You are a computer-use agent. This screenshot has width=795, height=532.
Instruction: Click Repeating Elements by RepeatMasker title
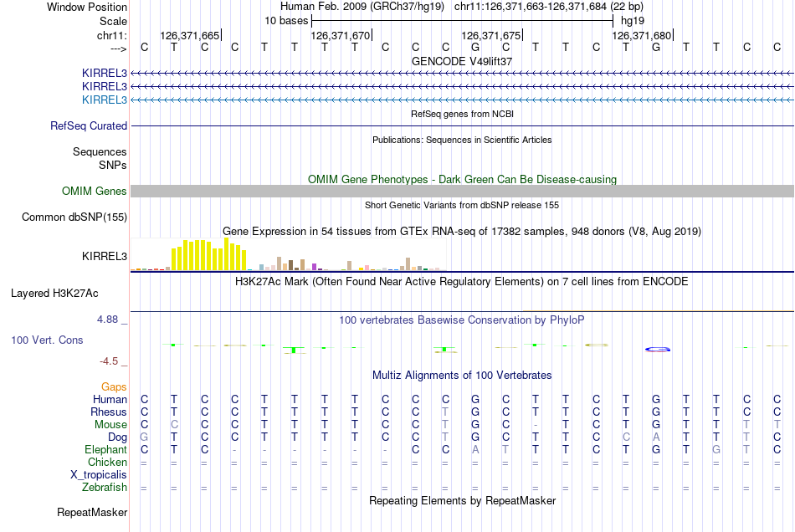462,501
